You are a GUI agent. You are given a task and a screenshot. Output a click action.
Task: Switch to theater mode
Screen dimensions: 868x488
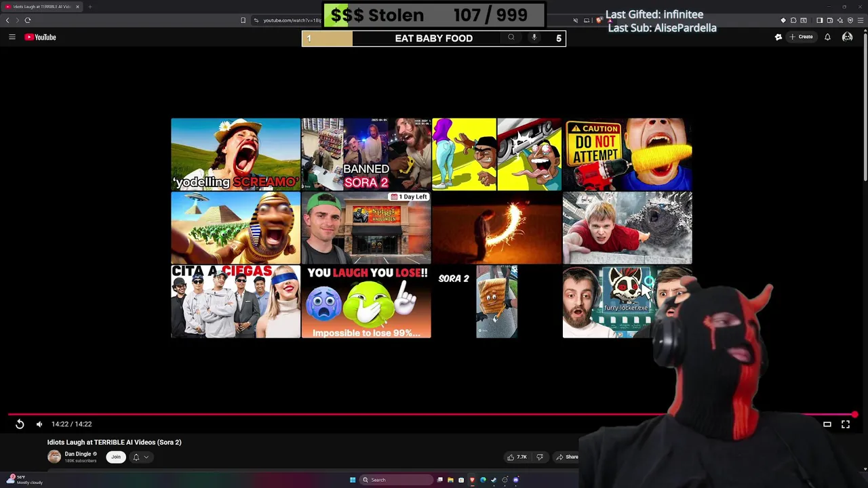[x=827, y=424]
